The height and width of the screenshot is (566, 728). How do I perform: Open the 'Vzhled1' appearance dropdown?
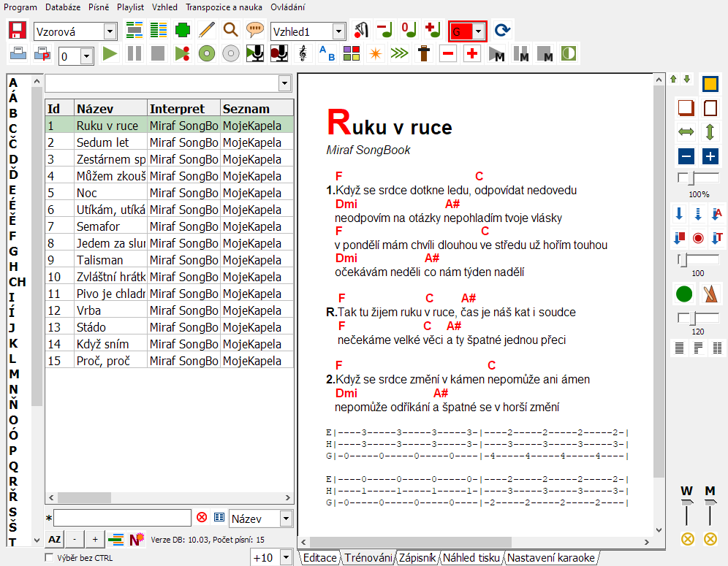tap(339, 31)
